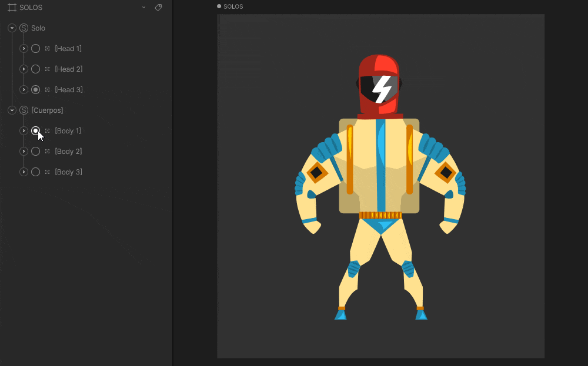The height and width of the screenshot is (366, 588).
Task: Expand the [Body 3] item
Action: click(24, 172)
